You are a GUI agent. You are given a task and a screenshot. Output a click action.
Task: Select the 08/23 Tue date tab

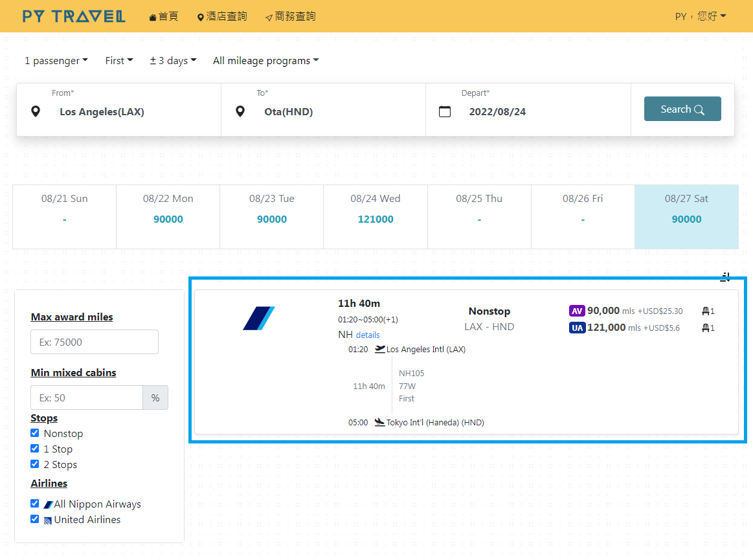(x=272, y=217)
